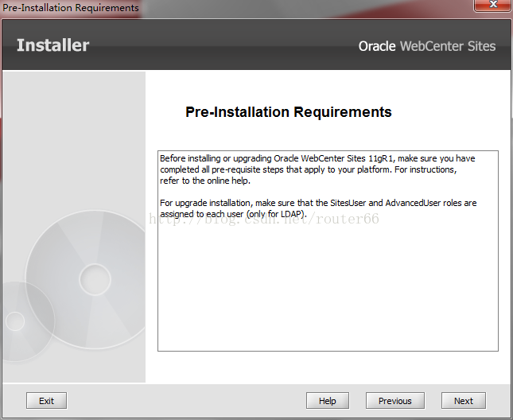Click the 'Oracle WebCenter Sites' banner text
Viewport: 513px width, 420px height.
[x=427, y=46]
